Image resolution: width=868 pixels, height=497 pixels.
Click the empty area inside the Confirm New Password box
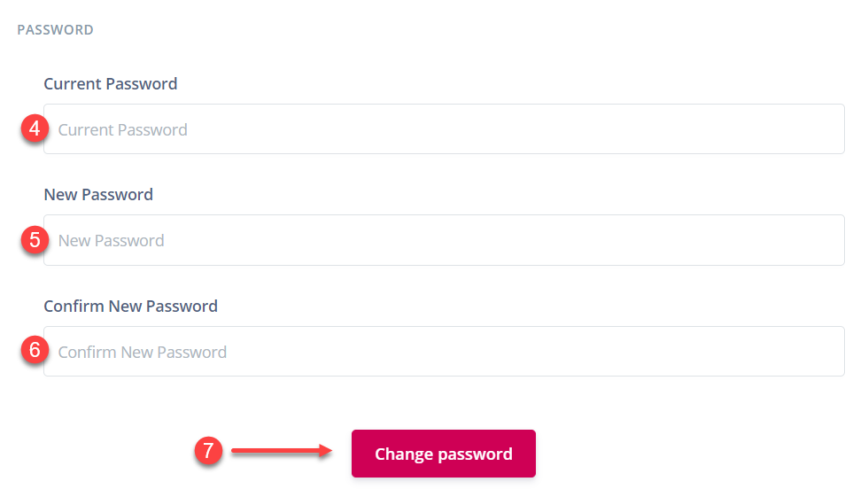pos(576,352)
